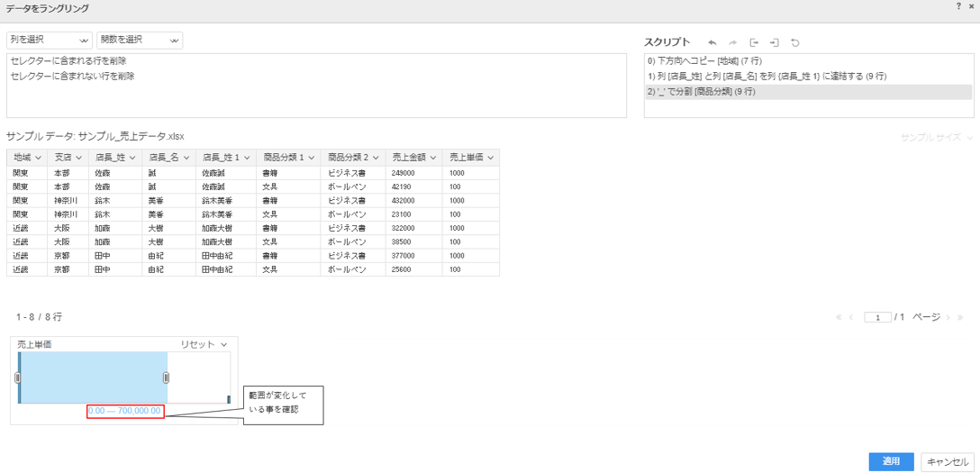Select セレクターに含まれる行を削除 option
Image resolution: width=980 pixels, height=473 pixels.
[68, 61]
